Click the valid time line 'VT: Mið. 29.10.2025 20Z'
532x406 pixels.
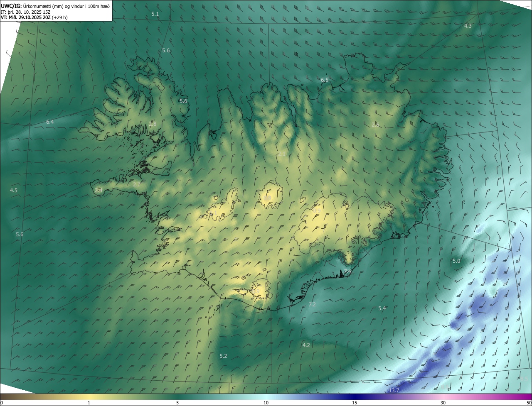[25, 17]
